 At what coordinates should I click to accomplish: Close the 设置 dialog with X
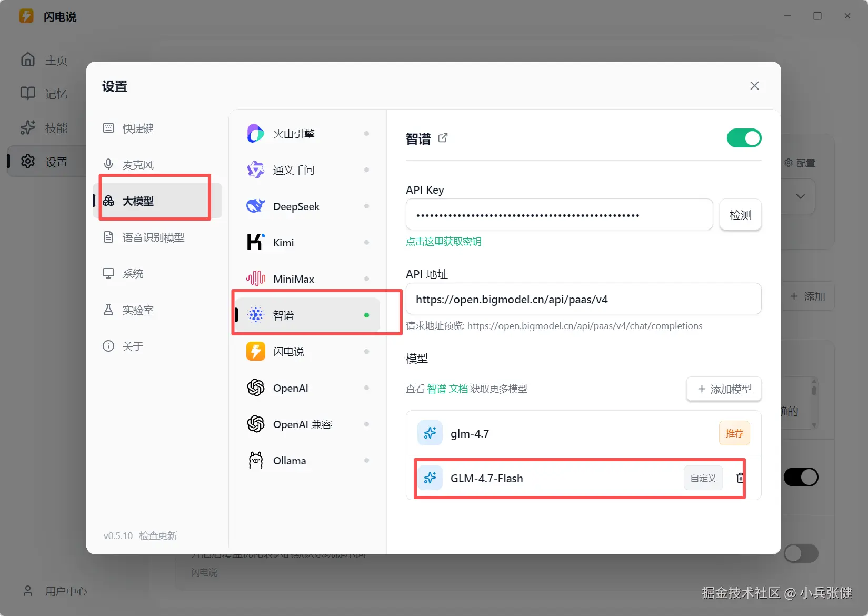click(754, 86)
